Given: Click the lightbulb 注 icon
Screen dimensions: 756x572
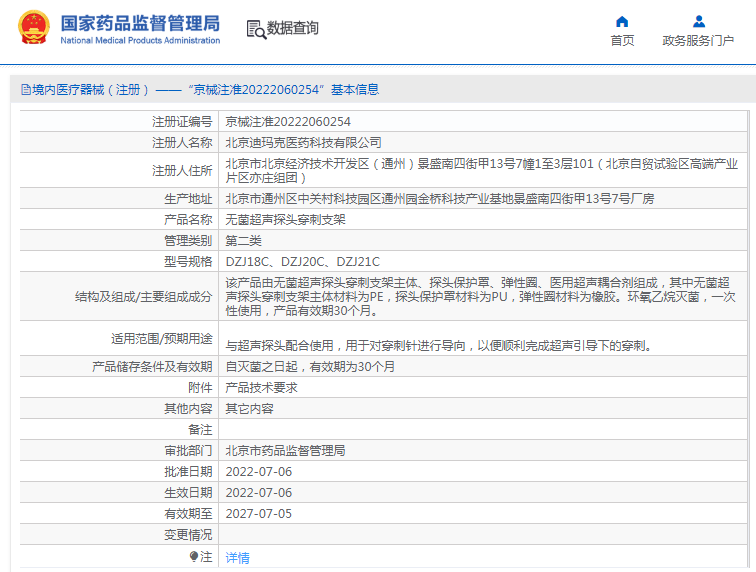Looking at the screenshot, I should 194,557.
